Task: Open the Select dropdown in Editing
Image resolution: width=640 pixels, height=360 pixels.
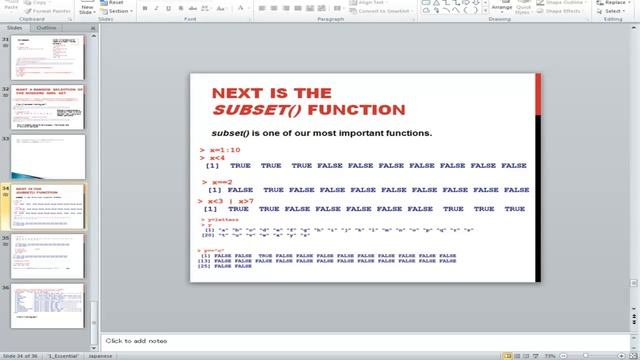Action: (x=611, y=11)
